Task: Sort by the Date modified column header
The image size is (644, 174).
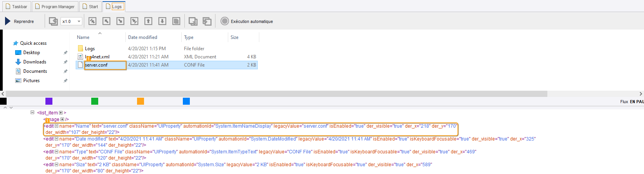Action: 142,37
